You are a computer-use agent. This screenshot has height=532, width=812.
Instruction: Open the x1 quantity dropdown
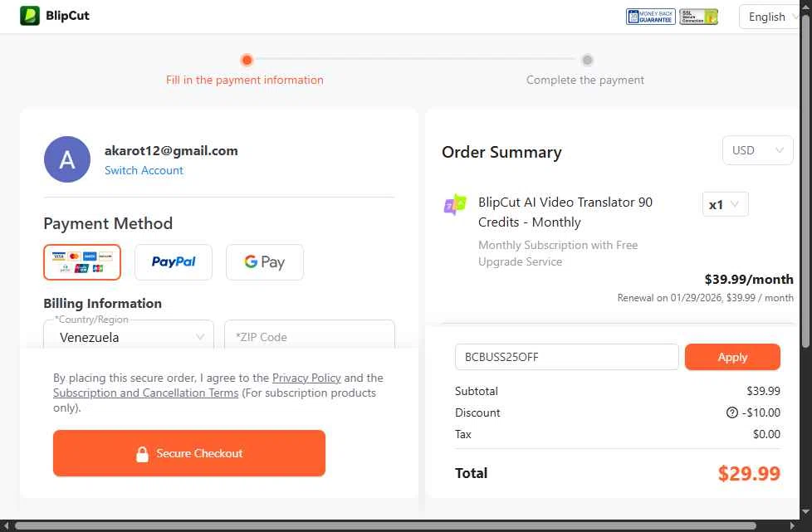pos(725,204)
